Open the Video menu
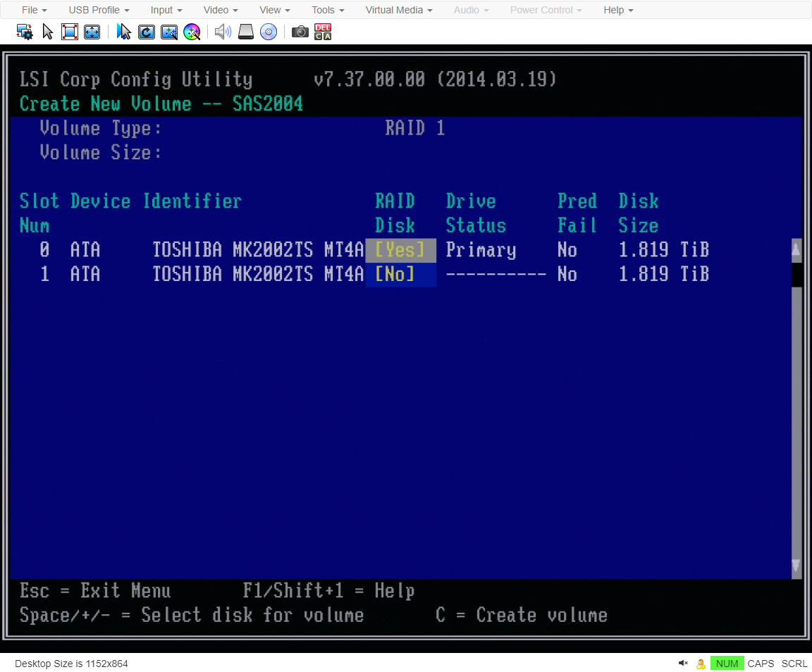812x672 pixels. click(x=221, y=10)
